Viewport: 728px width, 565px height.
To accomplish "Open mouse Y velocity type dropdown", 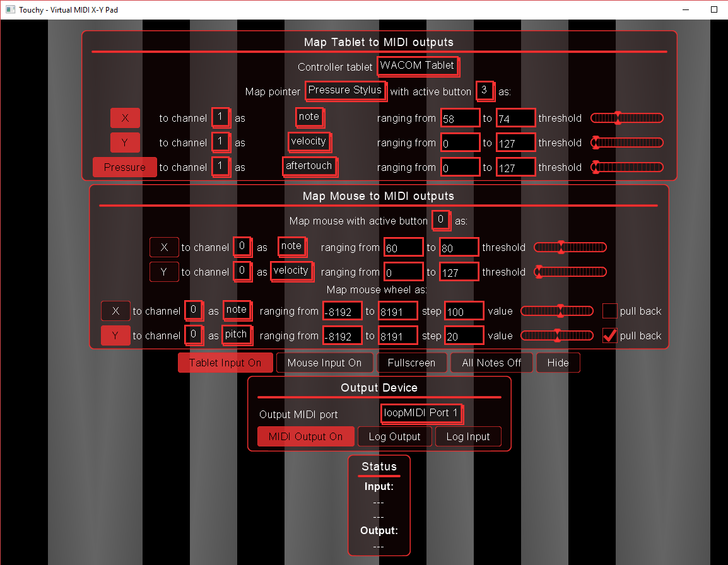I will [291, 272].
